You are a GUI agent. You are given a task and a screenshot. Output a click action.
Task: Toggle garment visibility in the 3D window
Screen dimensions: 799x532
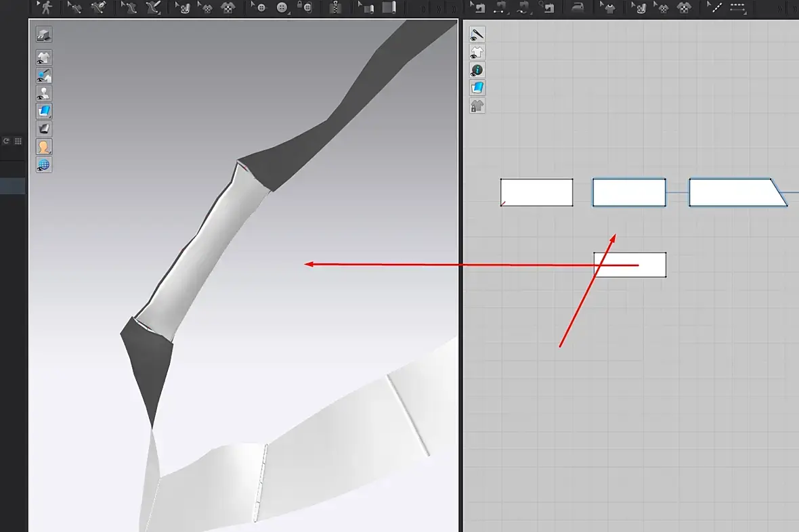coord(44,58)
